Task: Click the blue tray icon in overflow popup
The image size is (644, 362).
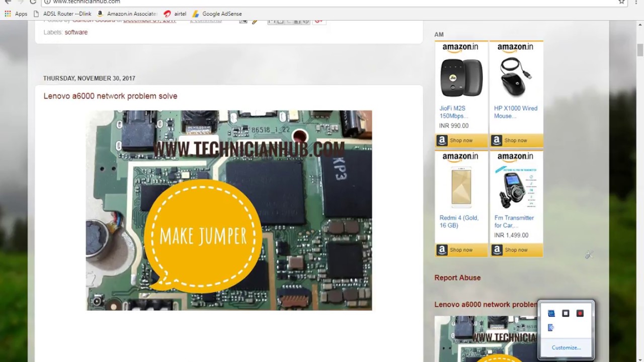Action: tap(551, 313)
